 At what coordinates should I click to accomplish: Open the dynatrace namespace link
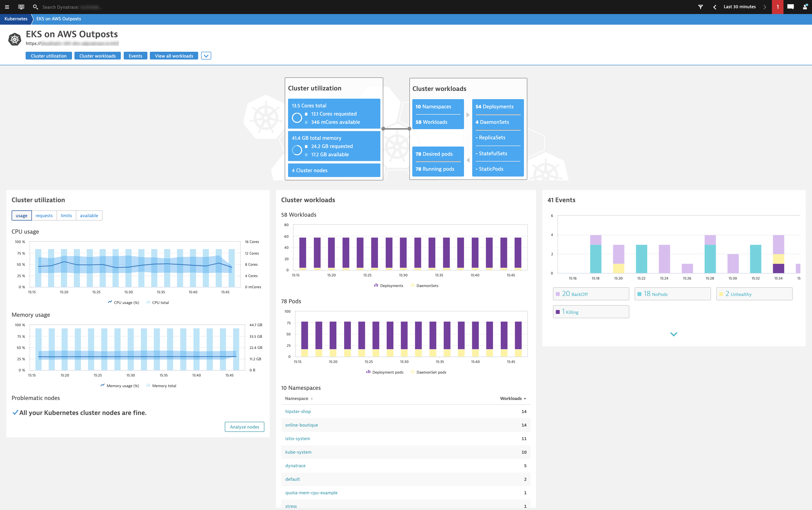click(x=295, y=466)
